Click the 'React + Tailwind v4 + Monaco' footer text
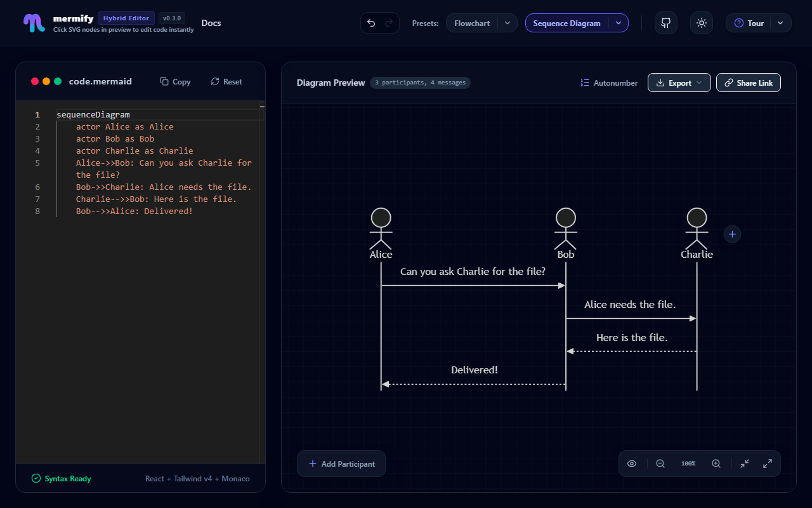This screenshot has width=812, height=508. pyautogui.click(x=197, y=479)
